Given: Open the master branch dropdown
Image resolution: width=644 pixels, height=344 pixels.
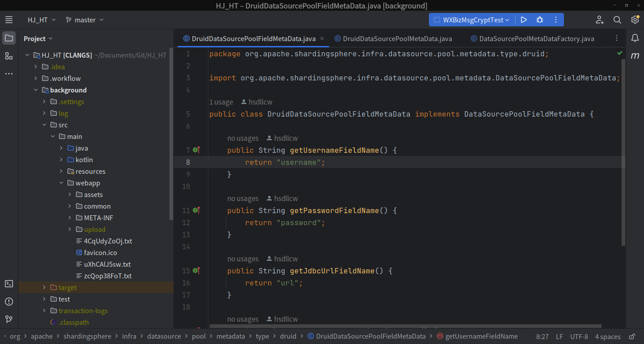Looking at the screenshot, I should pos(85,20).
